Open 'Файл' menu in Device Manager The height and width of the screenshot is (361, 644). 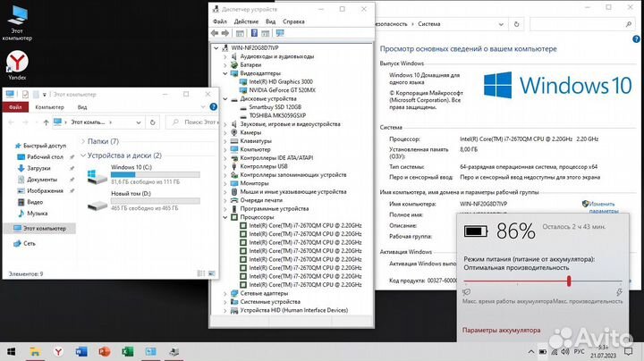point(220,21)
